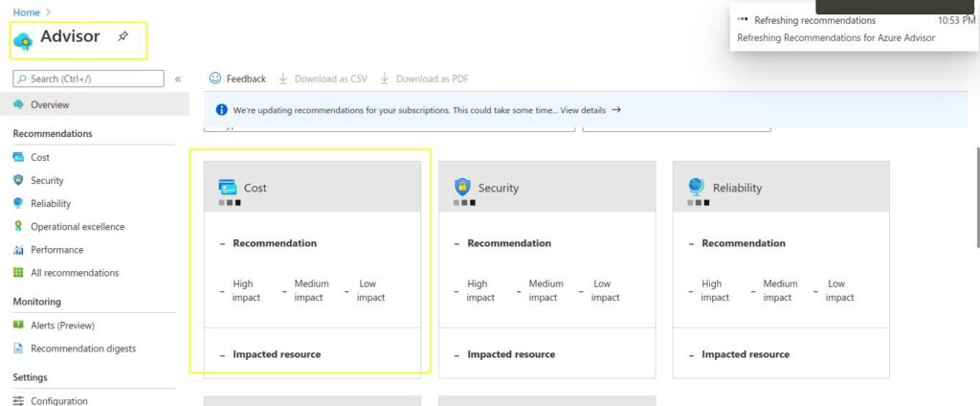Open All recommendations in sidebar

75,273
